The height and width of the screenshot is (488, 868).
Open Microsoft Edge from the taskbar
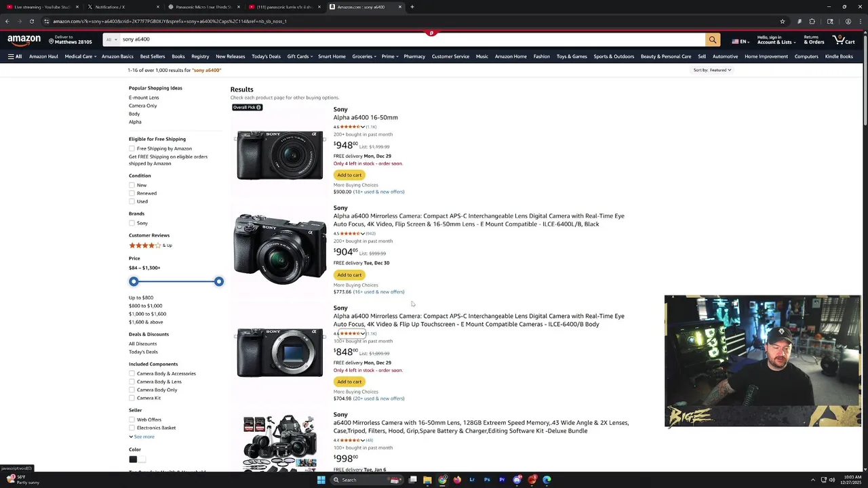tap(547, 480)
